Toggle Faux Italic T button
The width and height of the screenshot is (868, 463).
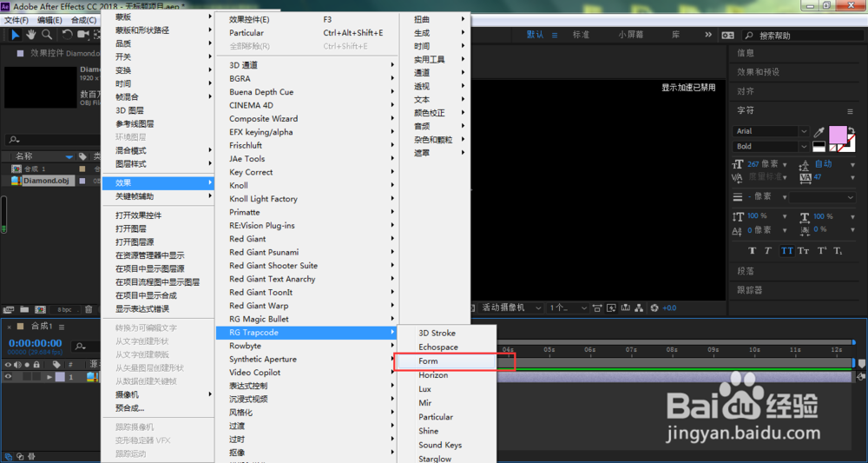(x=768, y=251)
